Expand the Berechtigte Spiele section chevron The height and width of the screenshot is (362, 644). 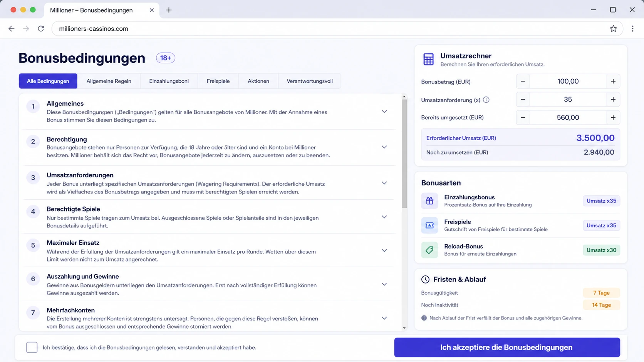[x=384, y=217]
